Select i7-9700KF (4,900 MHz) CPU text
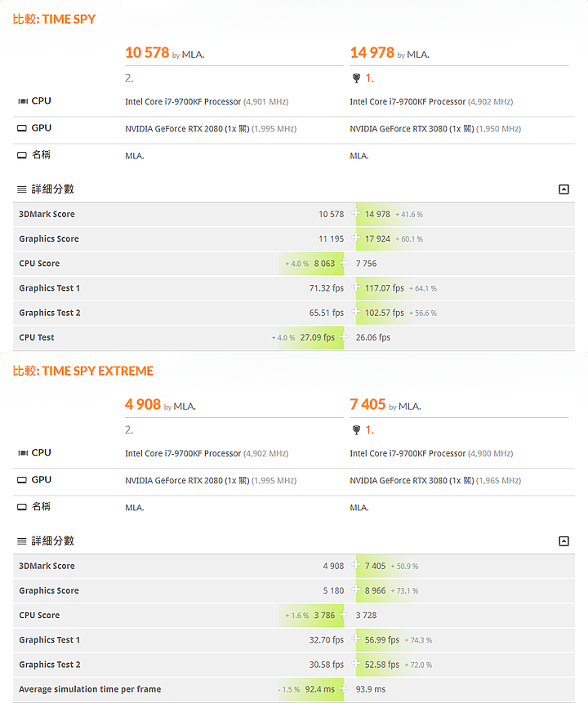 click(x=431, y=454)
